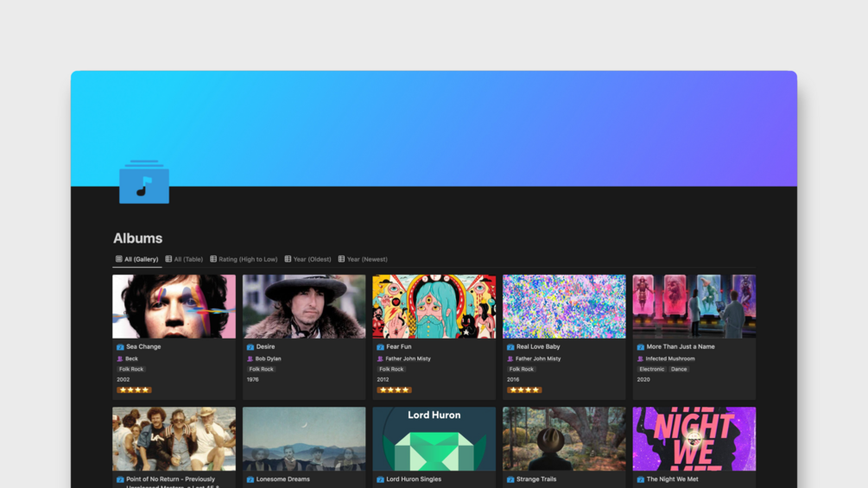Click artist icon on Real Love Baby card

tap(510, 358)
